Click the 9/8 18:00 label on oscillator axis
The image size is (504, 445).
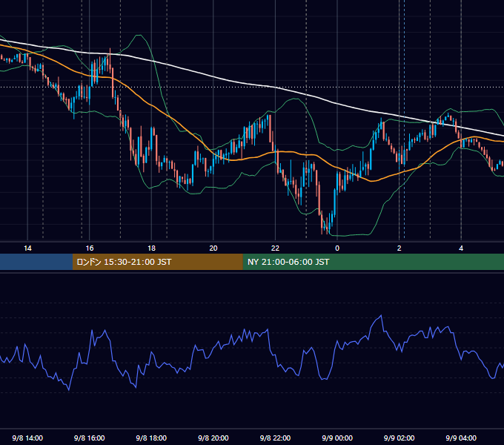pyautogui.click(x=151, y=438)
